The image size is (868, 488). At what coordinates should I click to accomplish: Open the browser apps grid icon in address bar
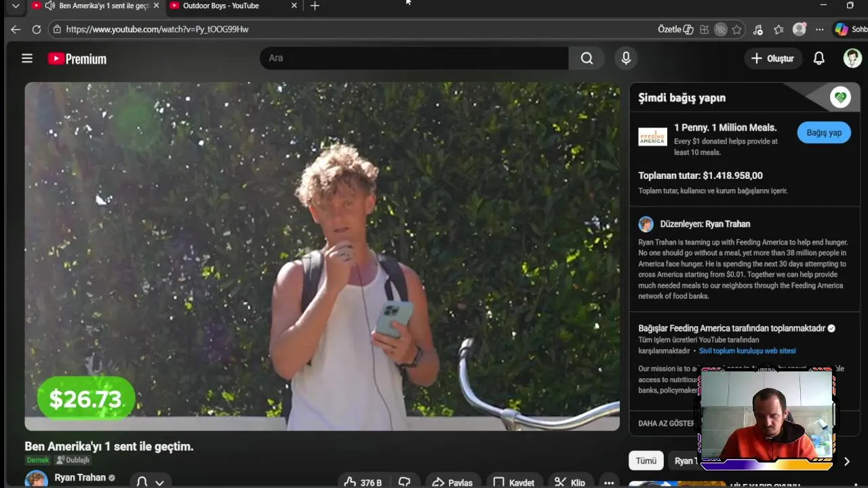[705, 29]
